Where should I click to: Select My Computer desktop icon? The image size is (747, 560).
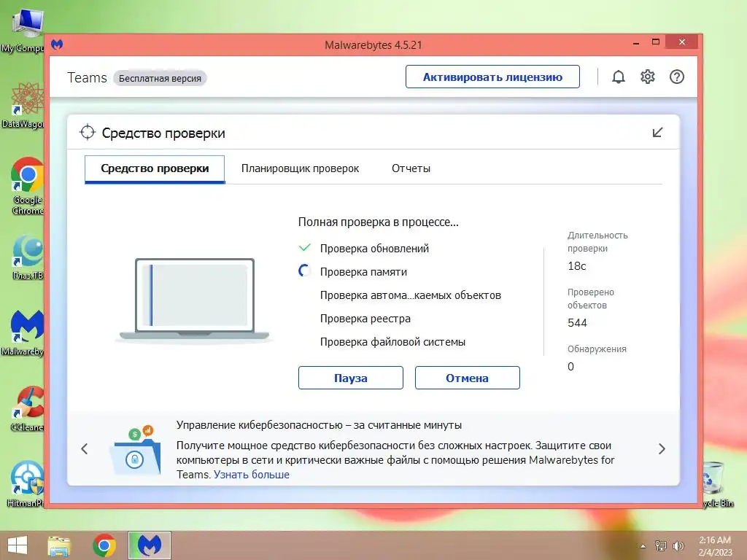(23, 30)
